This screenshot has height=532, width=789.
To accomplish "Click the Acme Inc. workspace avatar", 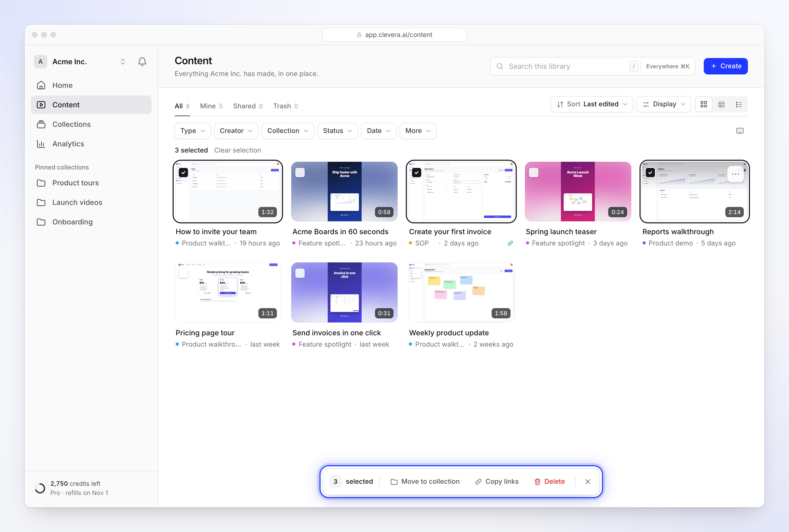I will click(41, 62).
